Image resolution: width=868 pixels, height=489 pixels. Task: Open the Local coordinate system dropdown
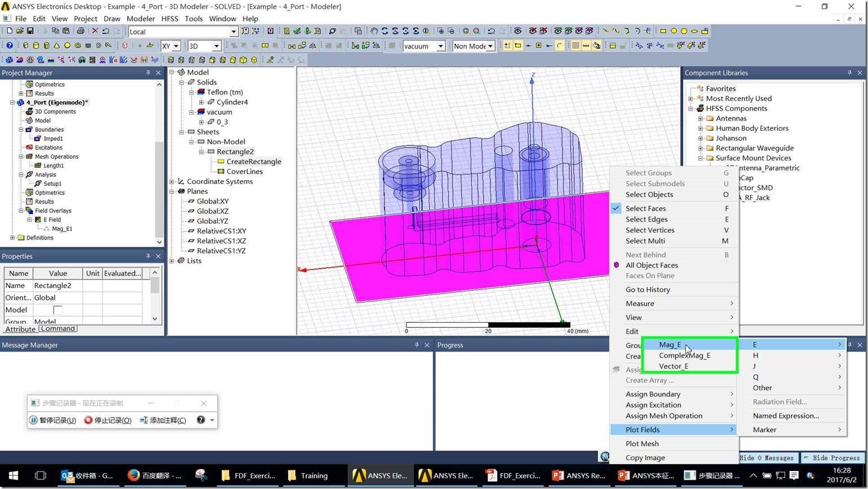coord(233,32)
